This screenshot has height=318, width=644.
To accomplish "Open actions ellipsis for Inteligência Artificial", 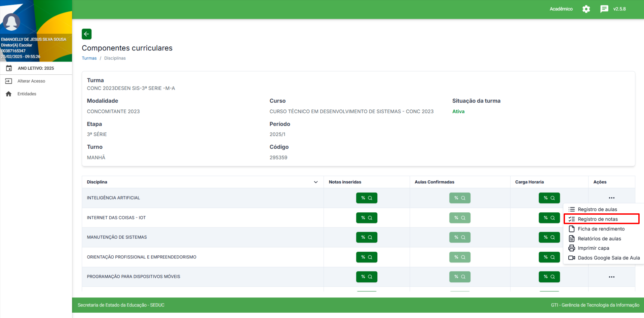I will (x=611, y=198).
